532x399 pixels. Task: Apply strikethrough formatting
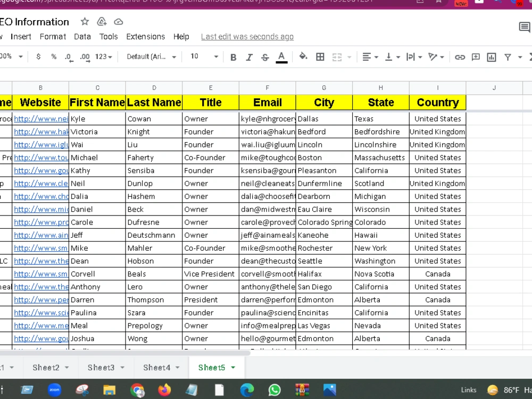point(265,57)
